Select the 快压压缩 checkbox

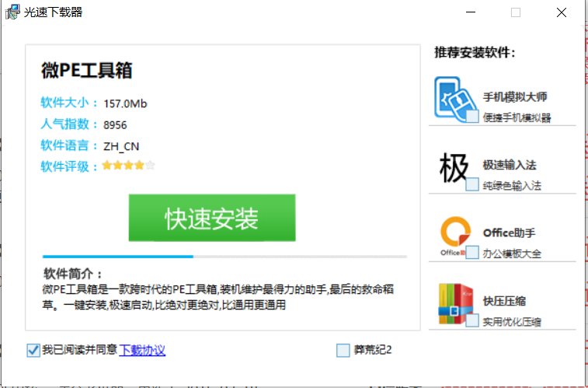[x=472, y=320]
